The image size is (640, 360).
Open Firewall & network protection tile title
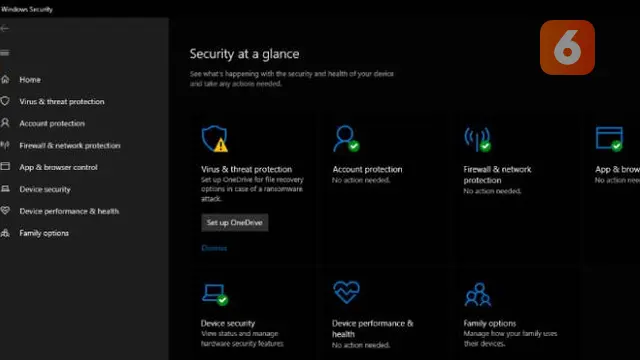point(497,175)
